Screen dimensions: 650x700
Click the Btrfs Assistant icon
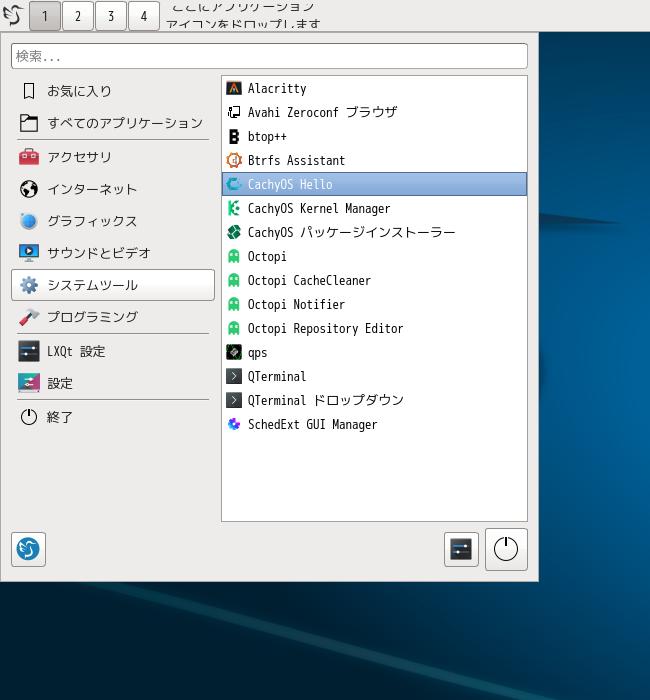[234, 160]
